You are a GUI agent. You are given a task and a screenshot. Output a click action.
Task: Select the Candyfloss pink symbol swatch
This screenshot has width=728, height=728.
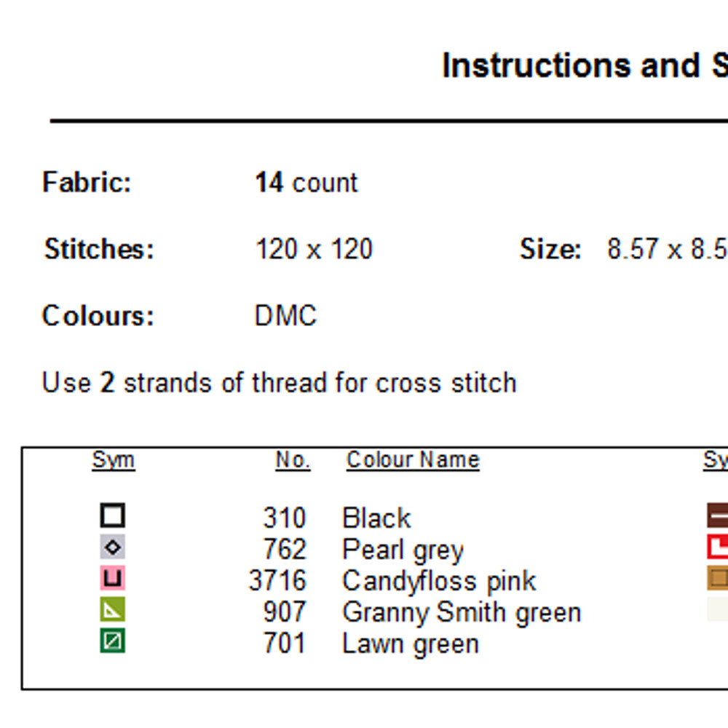(x=113, y=579)
